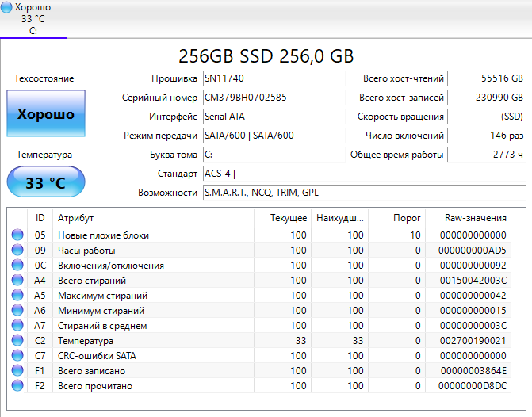This screenshot has width=532, height=417.
Task: Click the Наихудш... column header
Action: (x=339, y=217)
